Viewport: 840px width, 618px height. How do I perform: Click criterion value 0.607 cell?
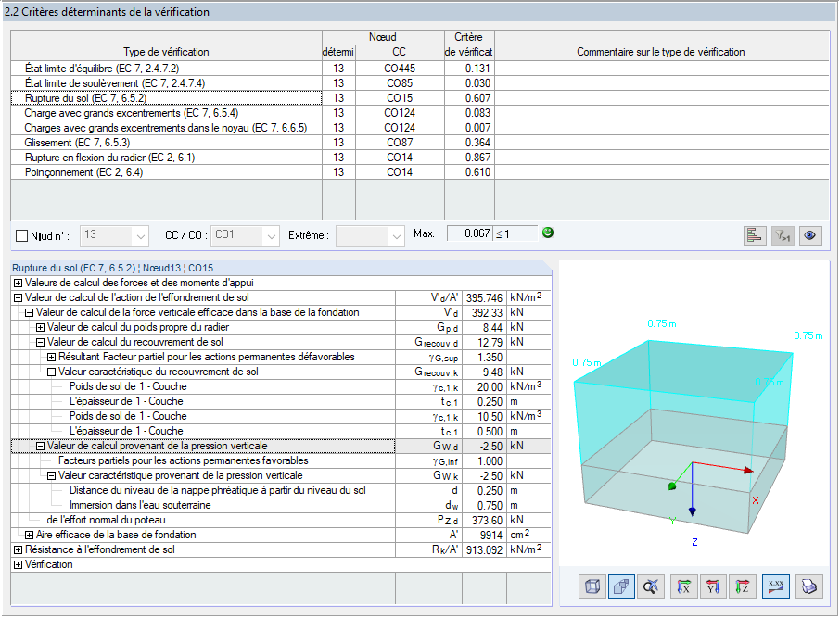coord(469,98)
